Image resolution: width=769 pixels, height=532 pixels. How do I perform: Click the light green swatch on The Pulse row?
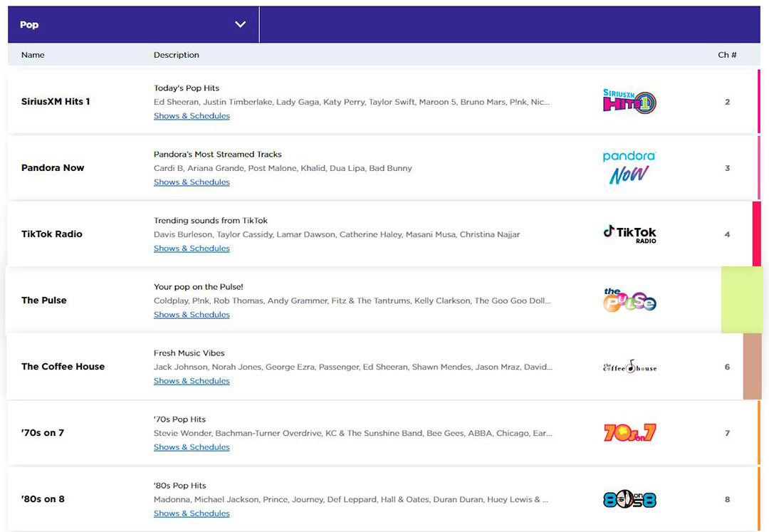click(x=741, y=300)
